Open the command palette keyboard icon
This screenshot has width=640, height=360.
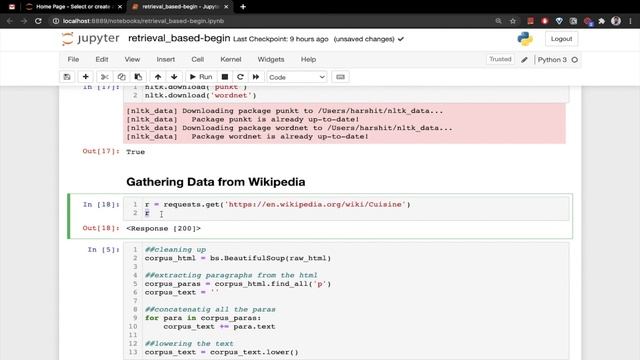coord(340,77)
